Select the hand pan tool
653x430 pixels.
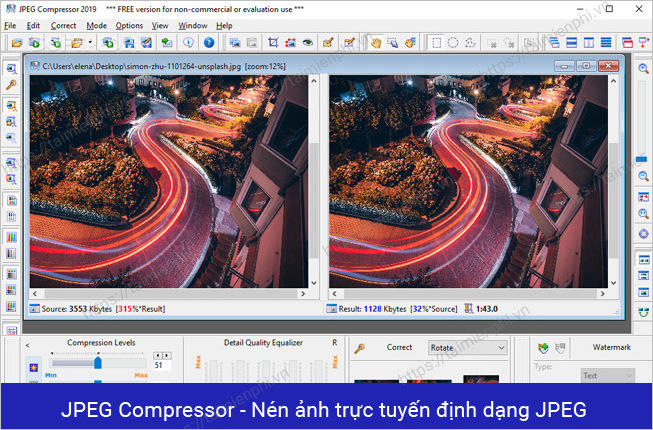pyautogui.click(x=376, y=42)
